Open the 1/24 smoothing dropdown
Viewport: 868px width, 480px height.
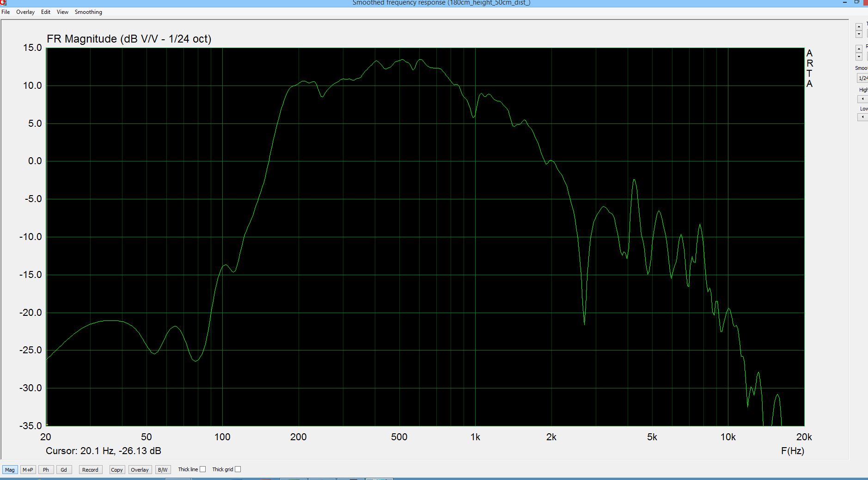point(862,78)
